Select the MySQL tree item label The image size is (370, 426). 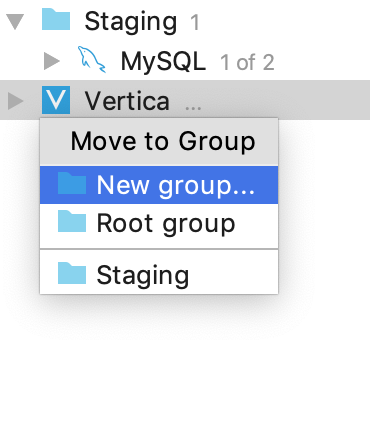(163, 61)
